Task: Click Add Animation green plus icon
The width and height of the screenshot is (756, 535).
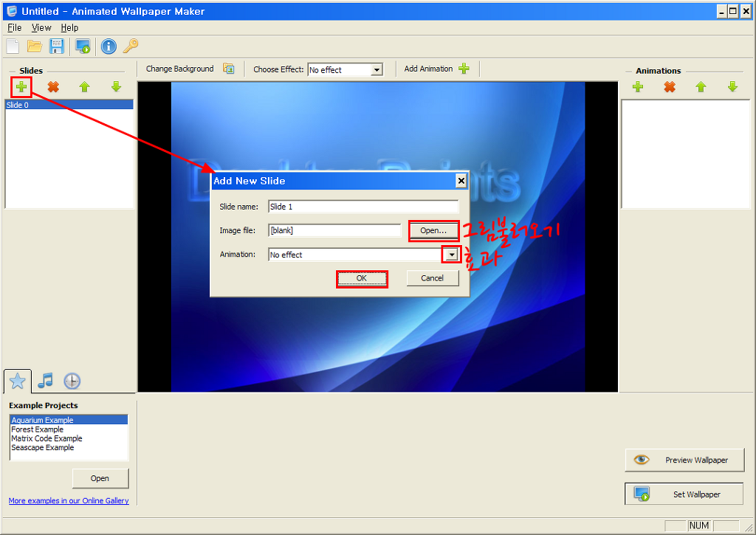Action: (464, 69)
